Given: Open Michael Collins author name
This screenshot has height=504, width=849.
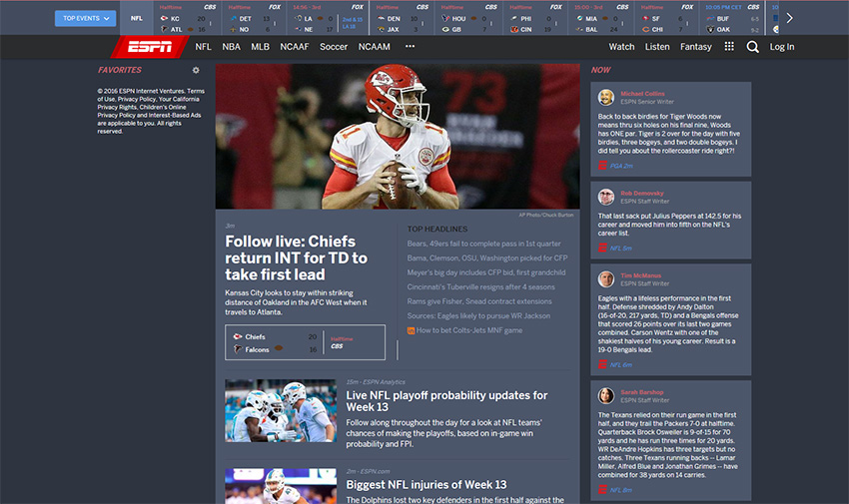Looking at the screenshot, I should (x=642, y=94).
